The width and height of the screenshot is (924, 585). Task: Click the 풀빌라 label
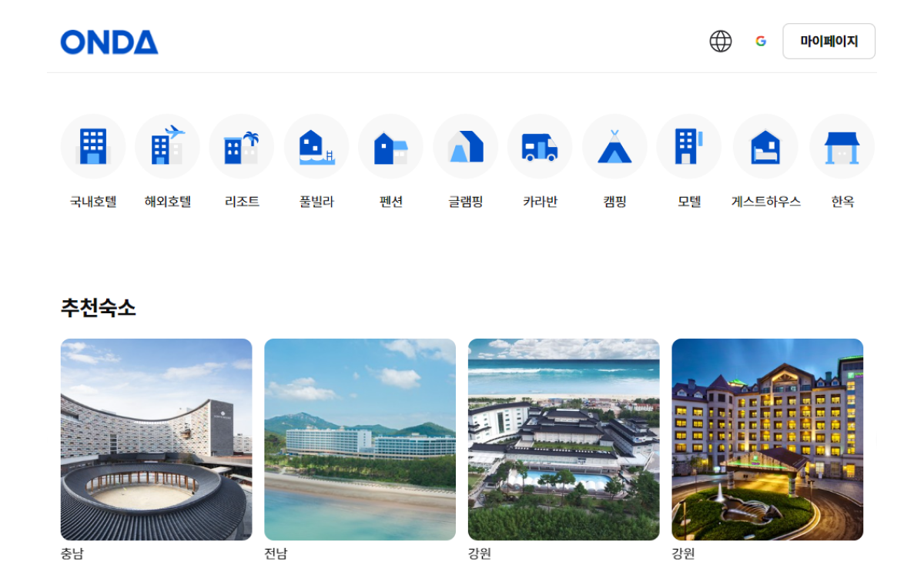click(x=316, y=202)
